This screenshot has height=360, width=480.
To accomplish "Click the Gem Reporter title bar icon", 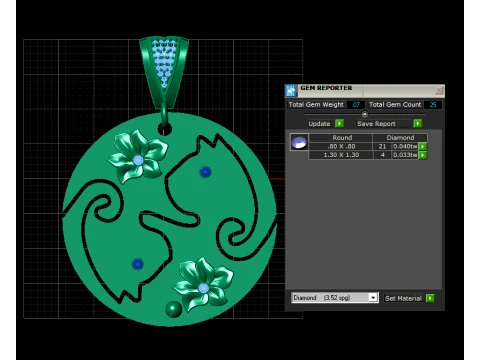I will (291, 90).
